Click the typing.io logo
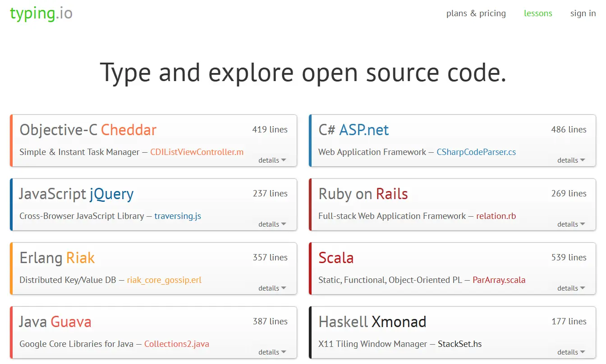The image size is (606, 364). tap(41, 14)
